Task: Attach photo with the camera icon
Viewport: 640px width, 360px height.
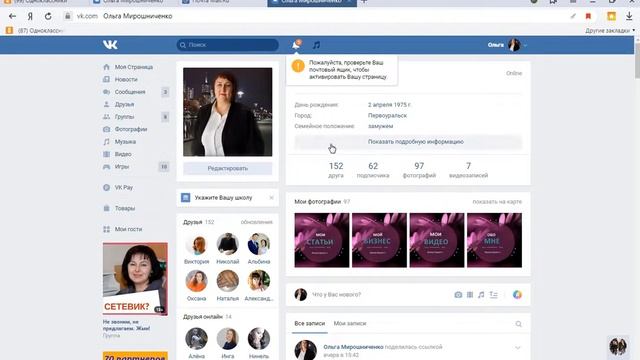Action: point(458,295)
